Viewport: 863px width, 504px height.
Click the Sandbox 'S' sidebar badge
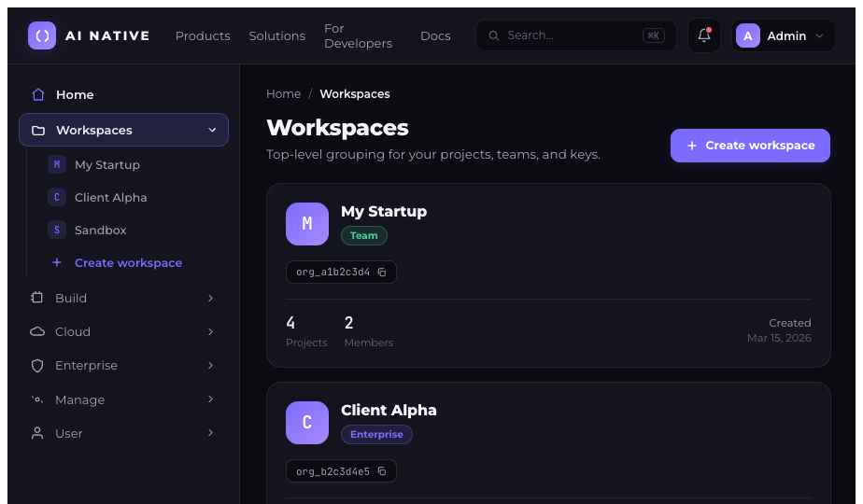[57, 230]
